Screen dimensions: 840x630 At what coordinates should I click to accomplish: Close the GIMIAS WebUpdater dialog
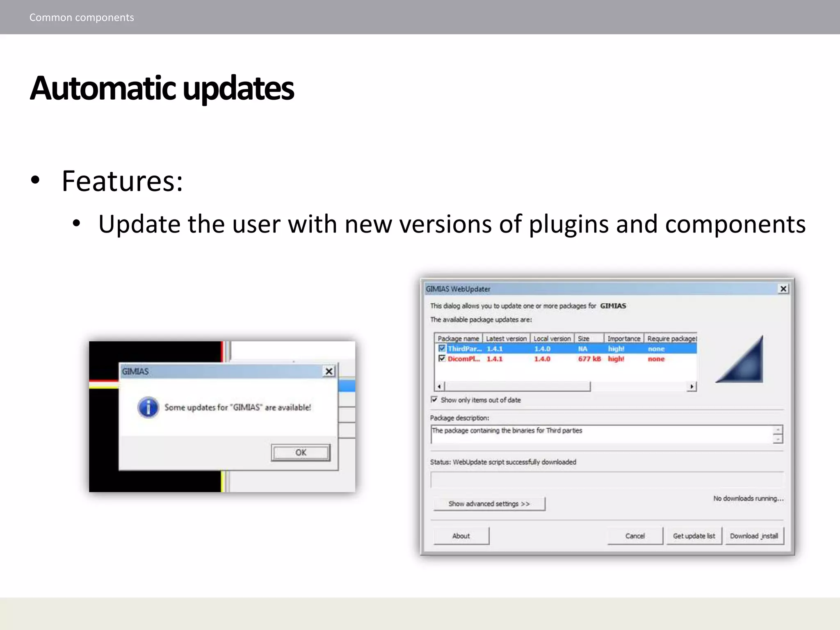783,289
